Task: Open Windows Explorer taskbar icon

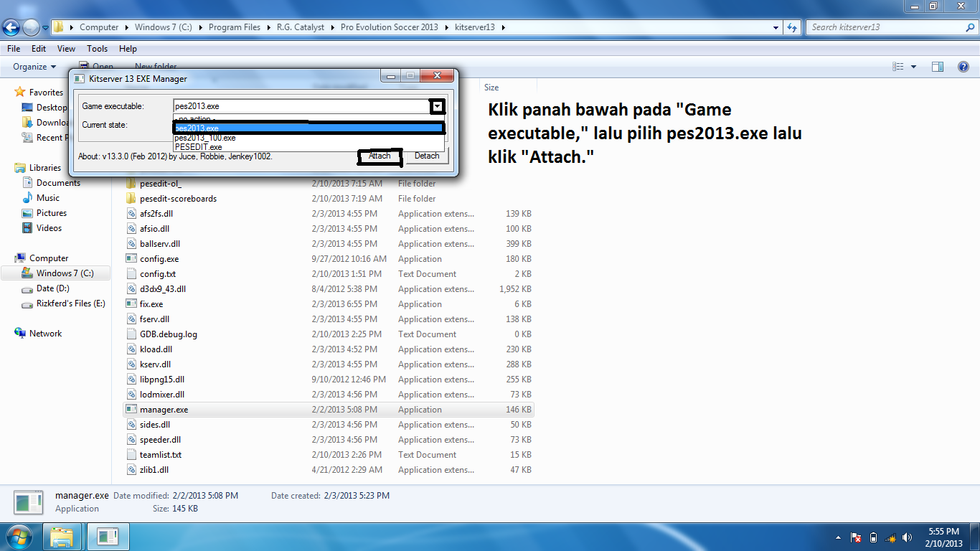Action: click(62, 537)
